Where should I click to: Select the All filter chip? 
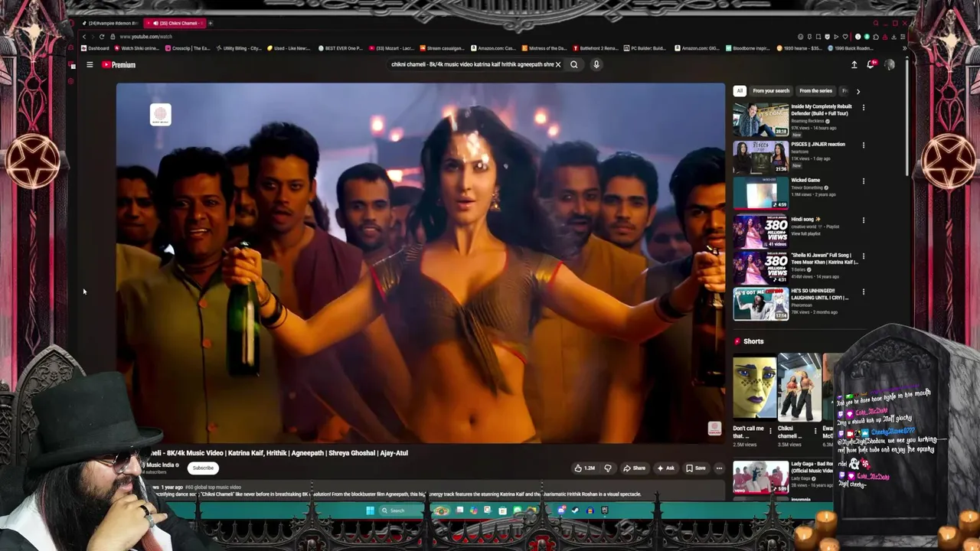740,90
